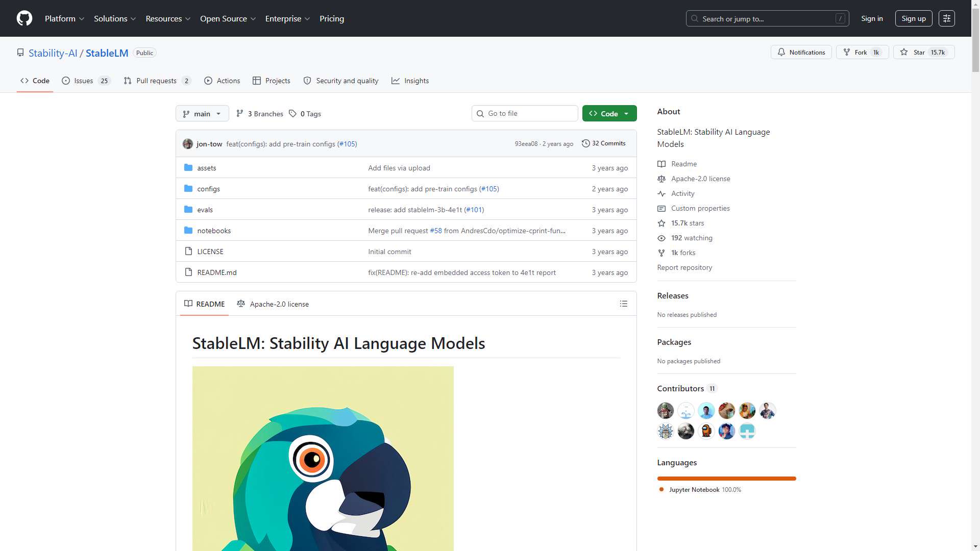Click the README.md file icon

pos(188,272)
